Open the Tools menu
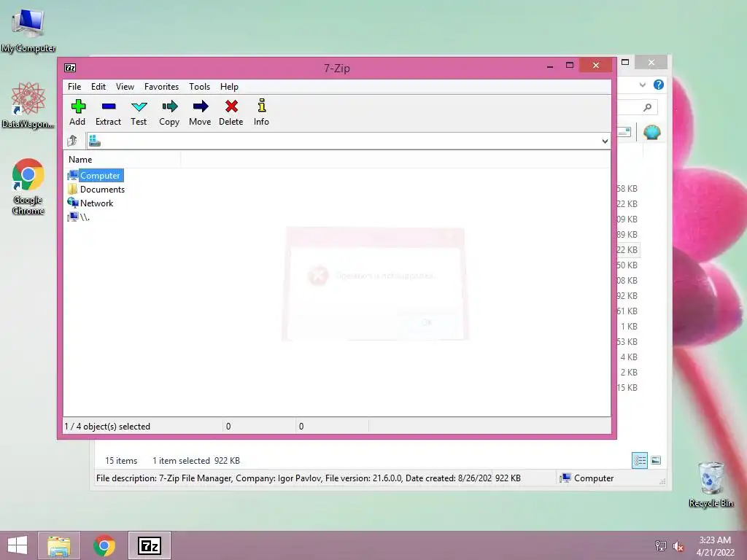 (199, 87)
